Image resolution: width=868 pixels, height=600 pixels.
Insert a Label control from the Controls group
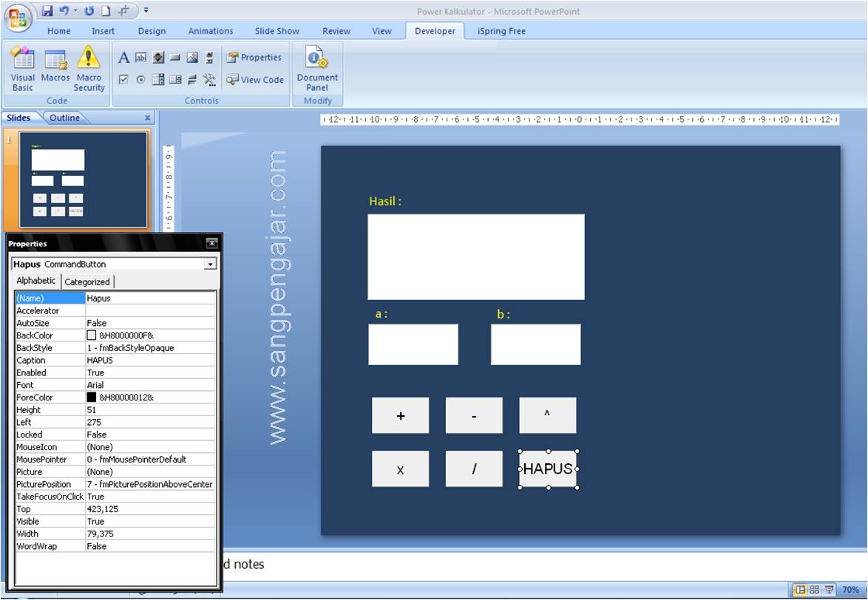pos(123,57)
